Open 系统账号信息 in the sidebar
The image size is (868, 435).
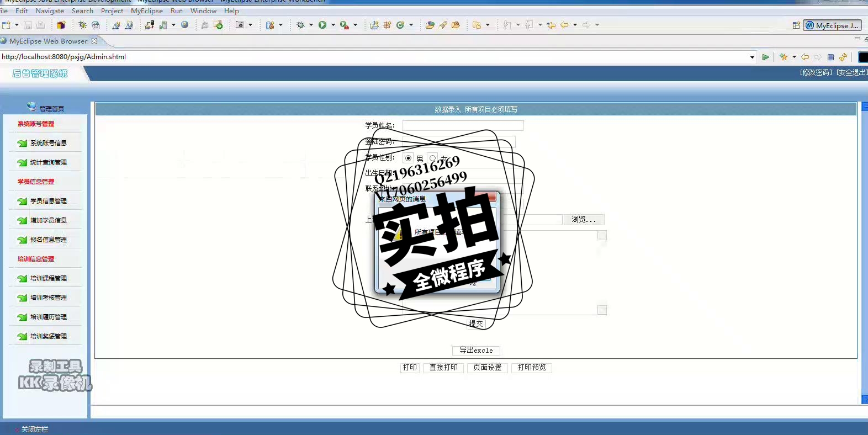click(x=48, y=143)
